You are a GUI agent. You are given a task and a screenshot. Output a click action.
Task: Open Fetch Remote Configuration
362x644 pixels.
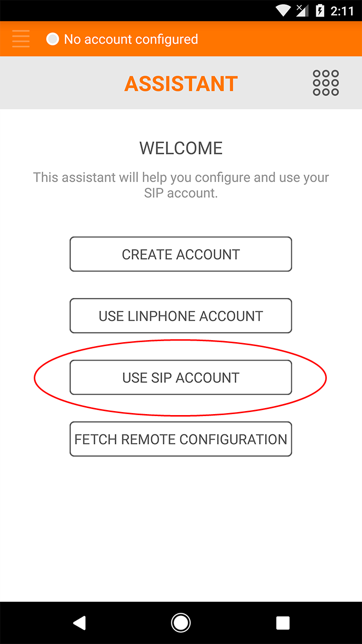click(181, 439)
